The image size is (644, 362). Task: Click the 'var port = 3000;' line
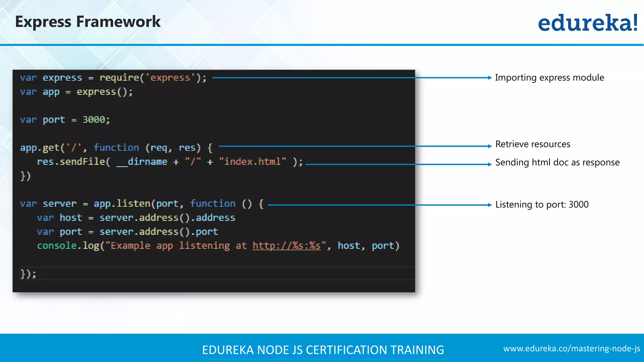pos(65,120)
